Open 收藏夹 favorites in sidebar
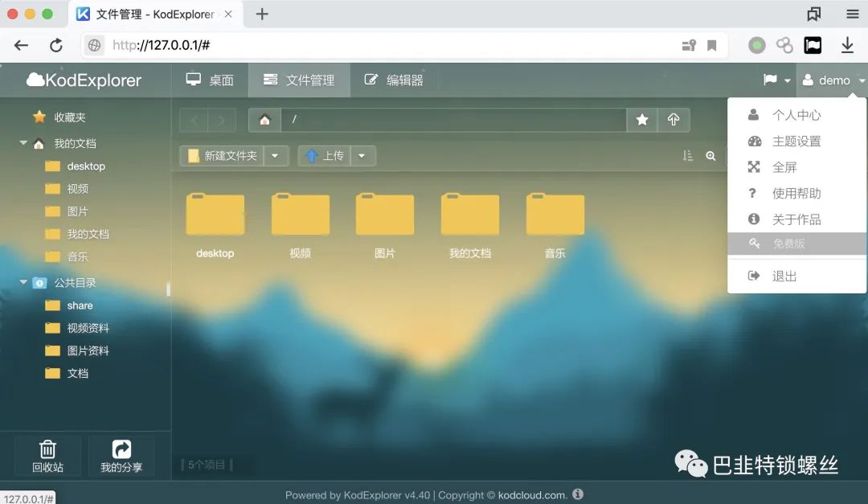This screenshot has width=868, height=504. (59, 117)
